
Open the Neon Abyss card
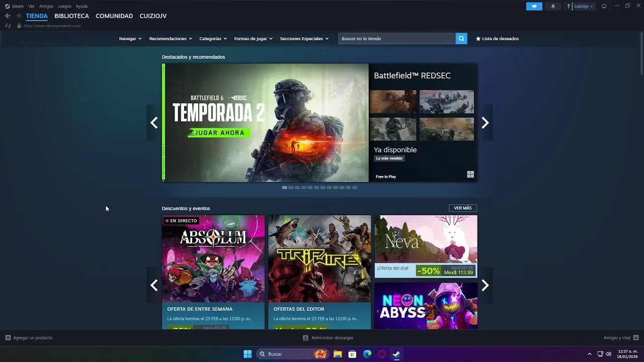426,306
